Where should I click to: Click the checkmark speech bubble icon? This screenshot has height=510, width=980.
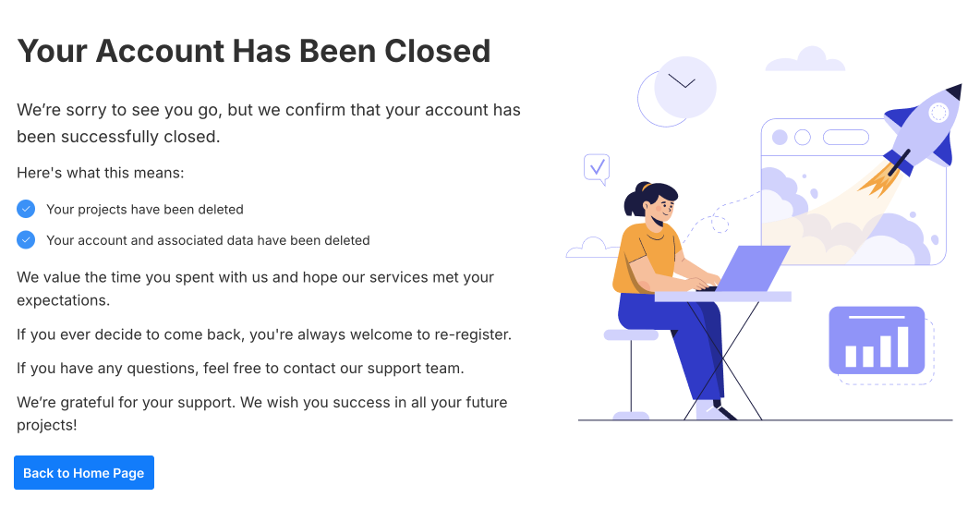pos(597,167)
